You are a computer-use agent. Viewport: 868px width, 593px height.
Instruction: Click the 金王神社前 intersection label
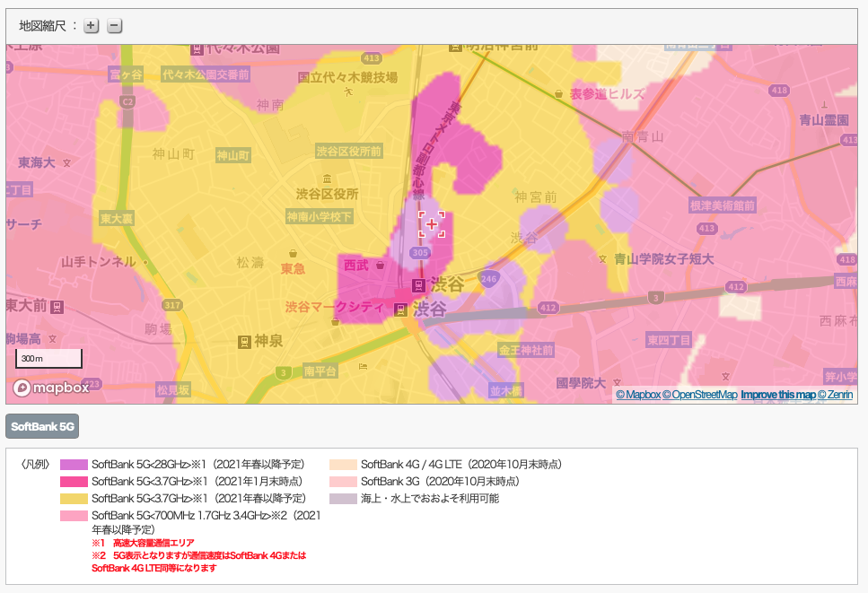pos(526,350)
